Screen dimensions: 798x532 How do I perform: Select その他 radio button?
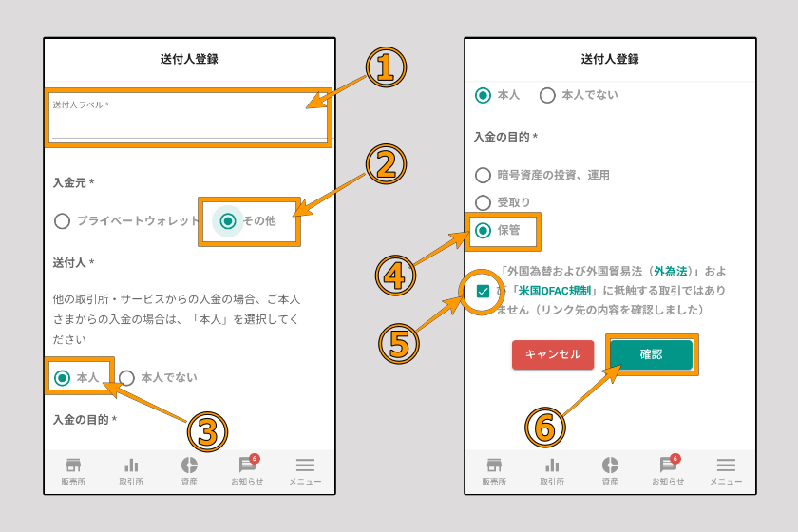pos(227,221)
